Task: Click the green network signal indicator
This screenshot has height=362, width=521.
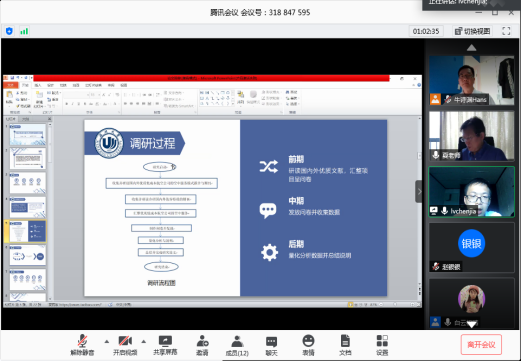Action: point(24,31)
